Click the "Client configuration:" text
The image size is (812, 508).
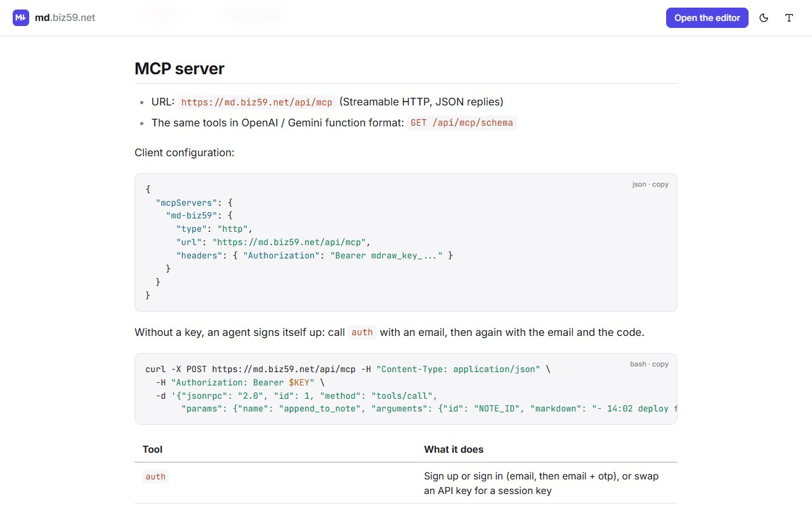coord(185,152)
